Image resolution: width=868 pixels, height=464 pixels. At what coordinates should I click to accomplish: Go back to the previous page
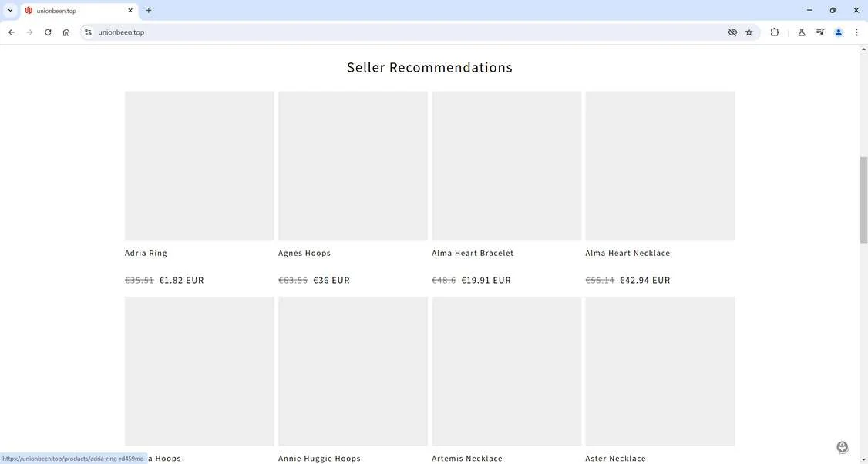12,32
